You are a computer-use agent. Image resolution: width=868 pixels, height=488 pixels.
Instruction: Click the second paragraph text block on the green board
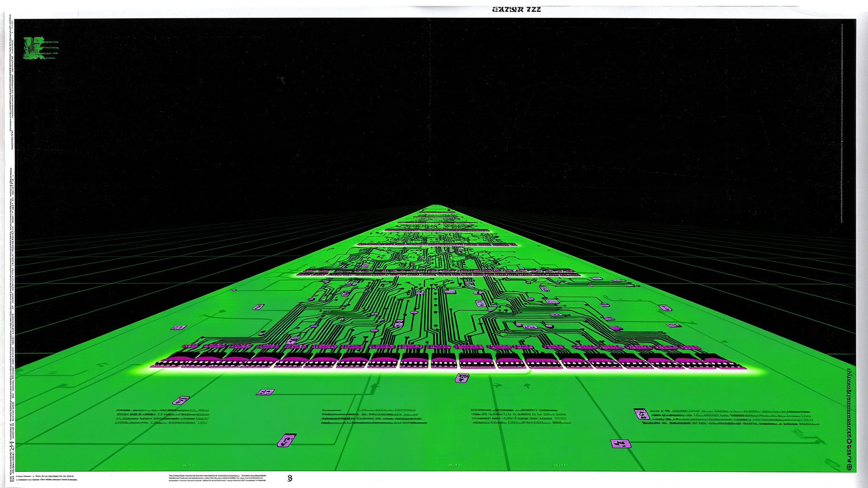coord(374,417)
